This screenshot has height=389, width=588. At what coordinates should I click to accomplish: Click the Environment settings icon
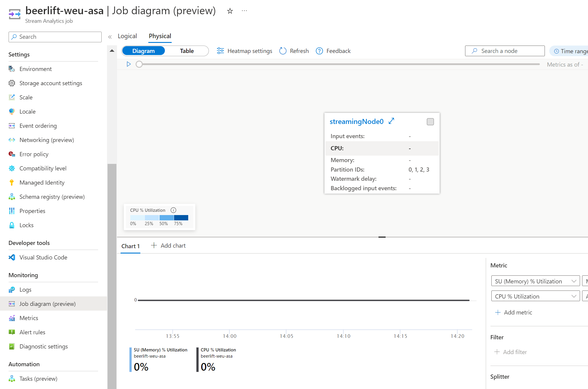[12, 69]
